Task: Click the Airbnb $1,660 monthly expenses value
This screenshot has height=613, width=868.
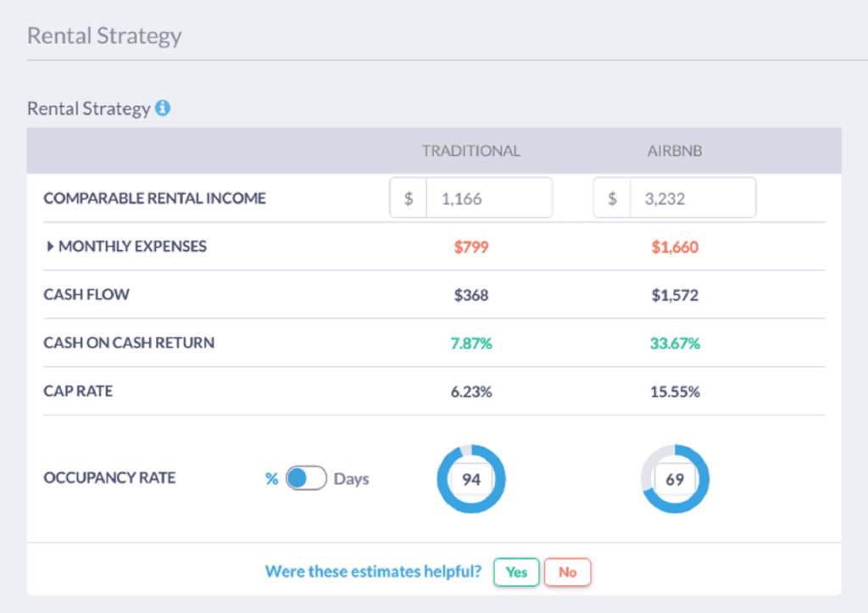Action: click(x=675, y=246)
